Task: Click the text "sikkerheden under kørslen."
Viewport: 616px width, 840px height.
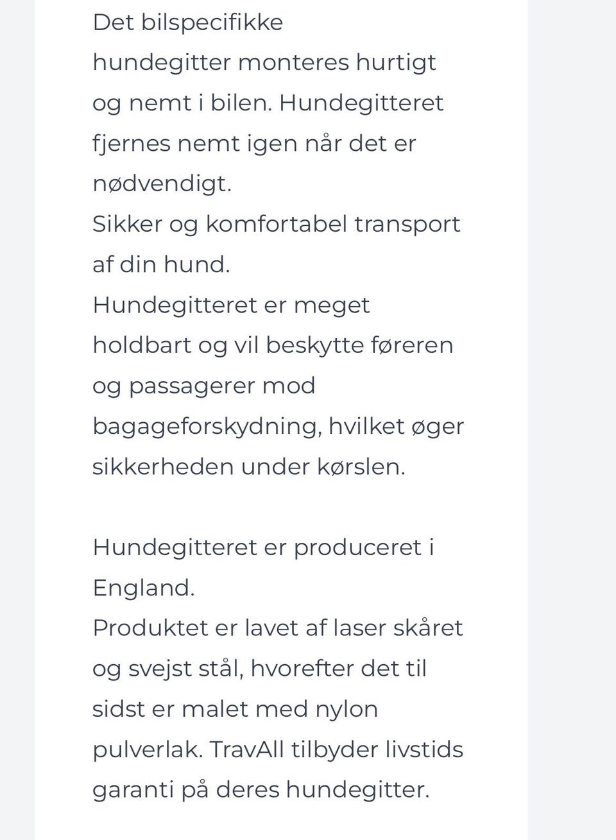Action: tap(249, 467)
